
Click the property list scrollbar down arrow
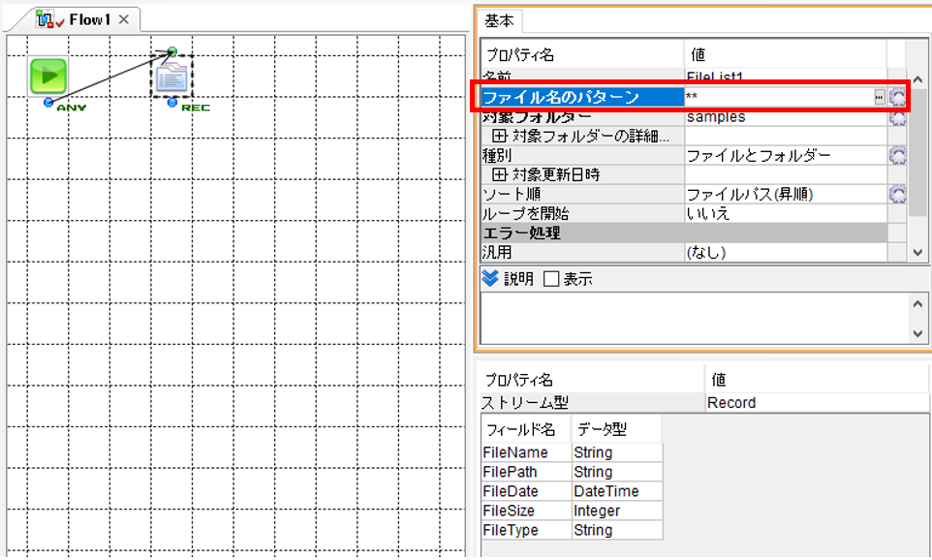[917, 253]
